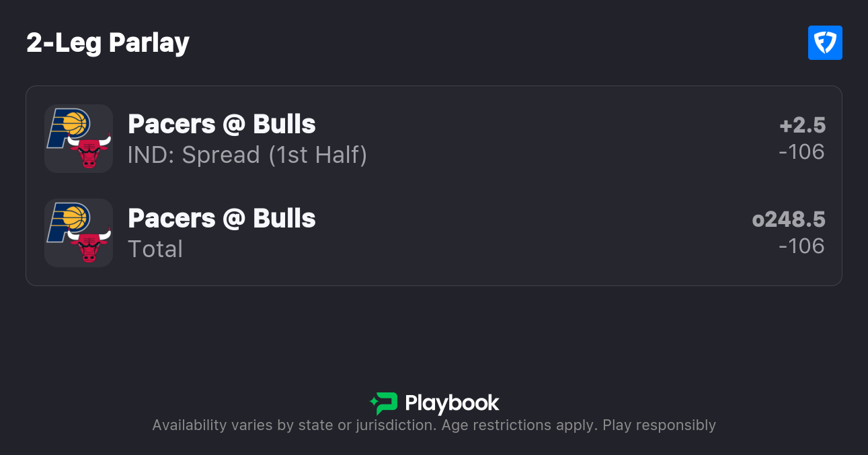868x455 pixels.
Task: Click the -106 odds on the Total leg
Action: point(801,246)
